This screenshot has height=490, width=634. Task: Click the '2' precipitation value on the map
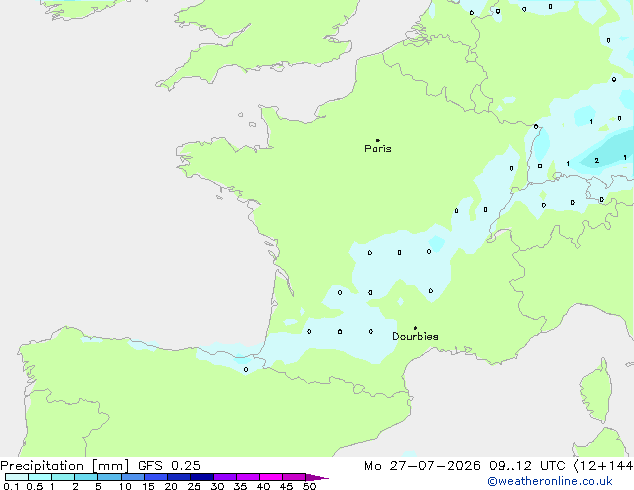pos(596,161)
